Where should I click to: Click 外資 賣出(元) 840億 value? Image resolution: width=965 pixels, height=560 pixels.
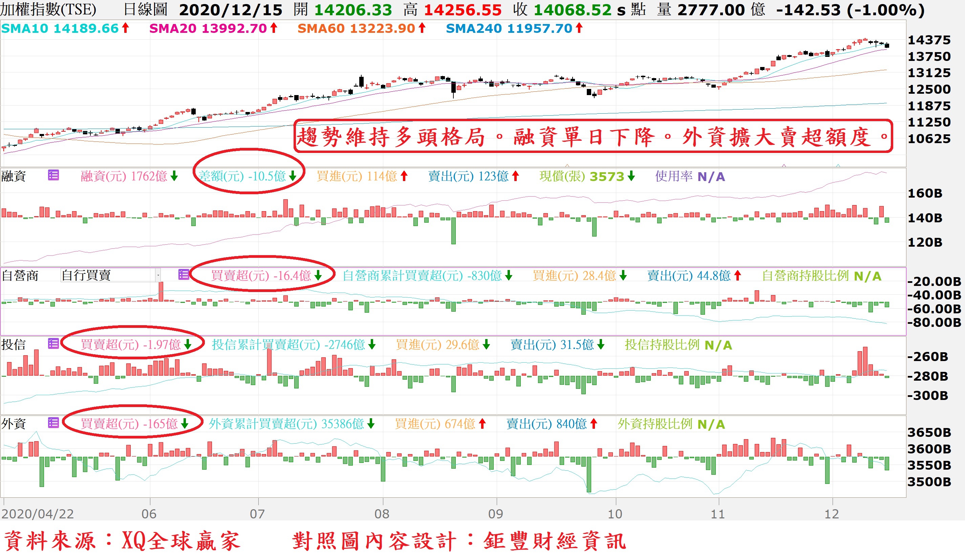[547, 424]
